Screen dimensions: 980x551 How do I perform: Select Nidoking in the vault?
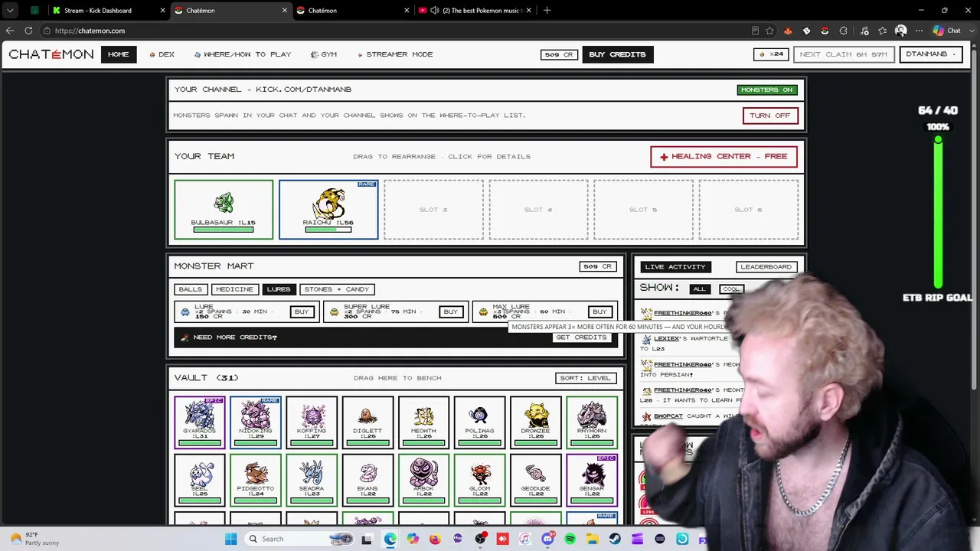point(256,422)
